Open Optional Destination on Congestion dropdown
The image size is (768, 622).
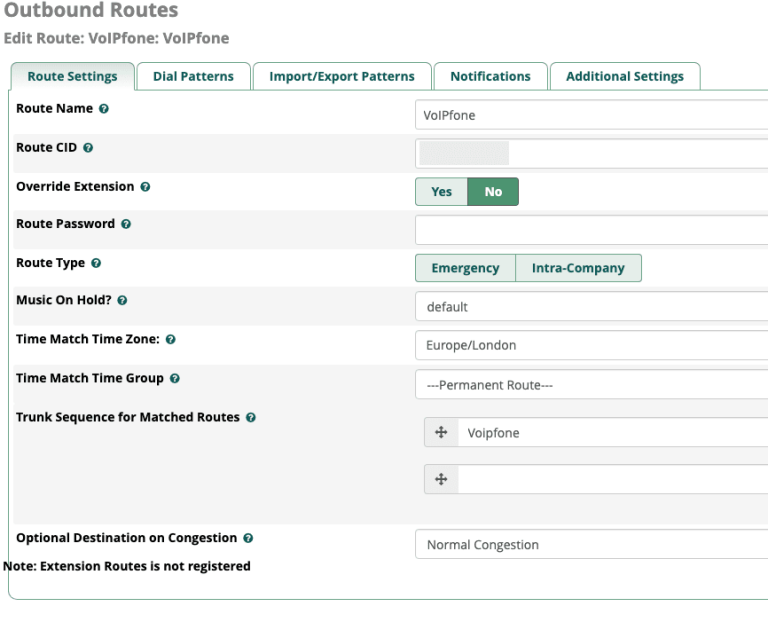[x=592, y=545]
